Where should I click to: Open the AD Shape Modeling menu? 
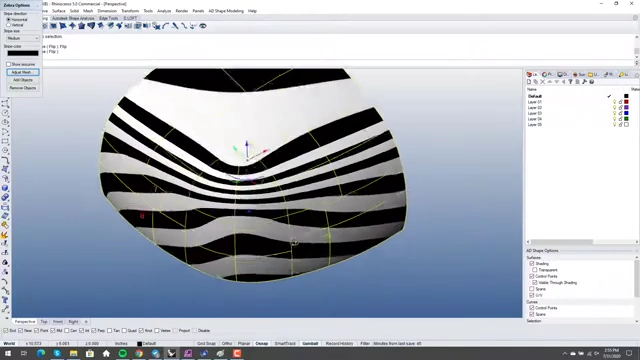coord(226,11)
